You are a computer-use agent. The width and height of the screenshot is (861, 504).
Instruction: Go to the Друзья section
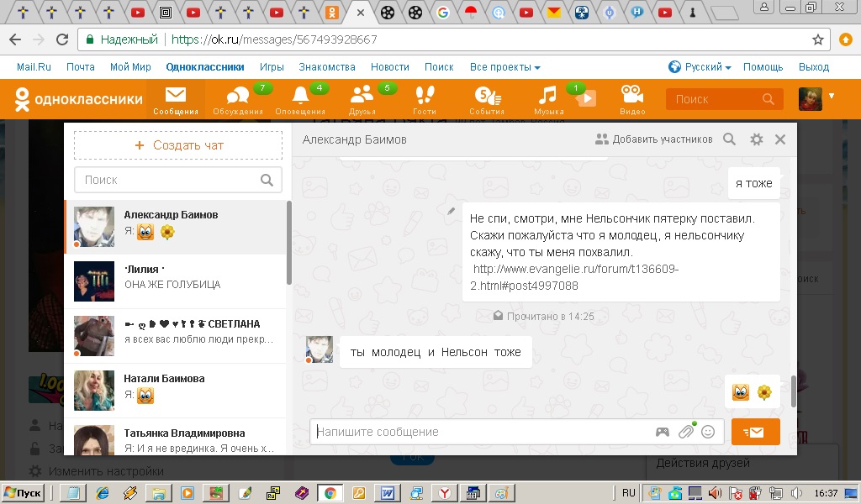point(362,97)
